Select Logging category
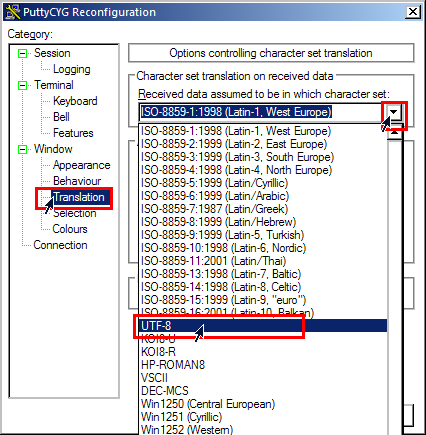This screenshot has height=435, width=426. pyautogui.click(x=72, y=69)
